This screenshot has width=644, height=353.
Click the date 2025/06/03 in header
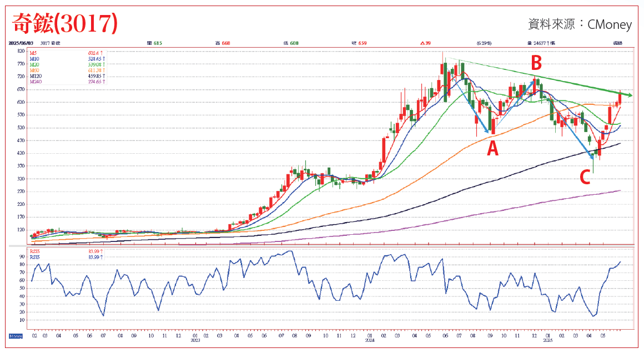point(21,43)
